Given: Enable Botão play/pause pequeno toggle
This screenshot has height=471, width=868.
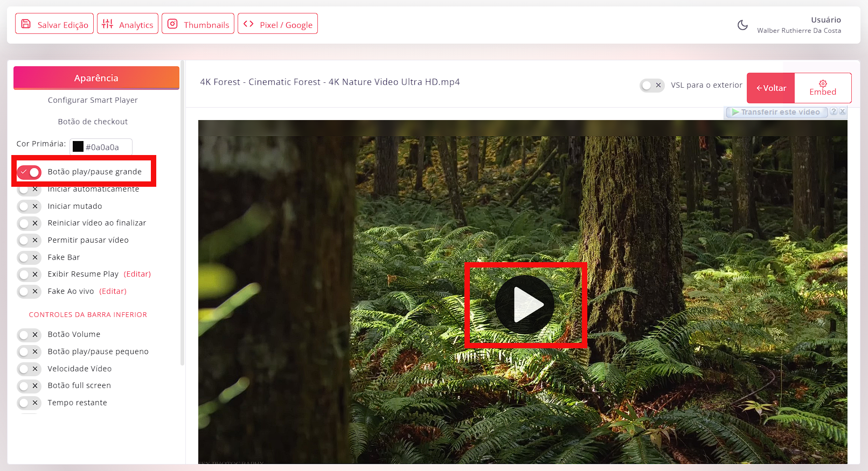Looking at the screenshot, I should click(29, 352).
